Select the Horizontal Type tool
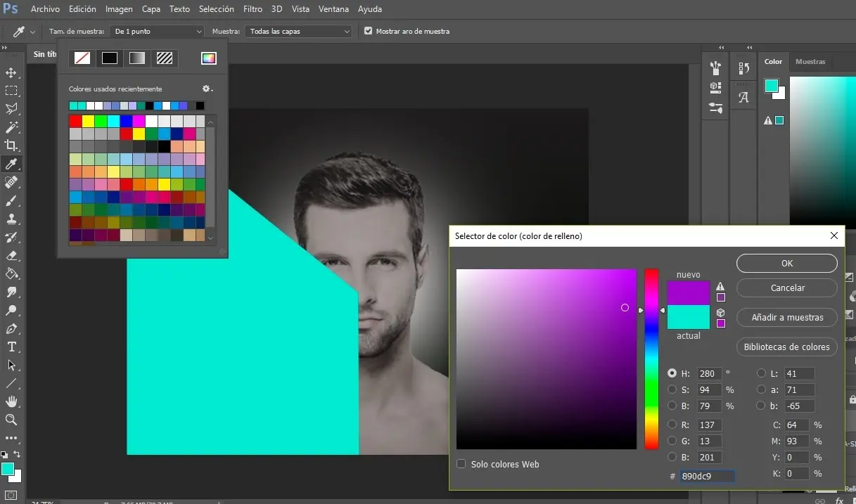The image size is (856, 504). (11, 347)
